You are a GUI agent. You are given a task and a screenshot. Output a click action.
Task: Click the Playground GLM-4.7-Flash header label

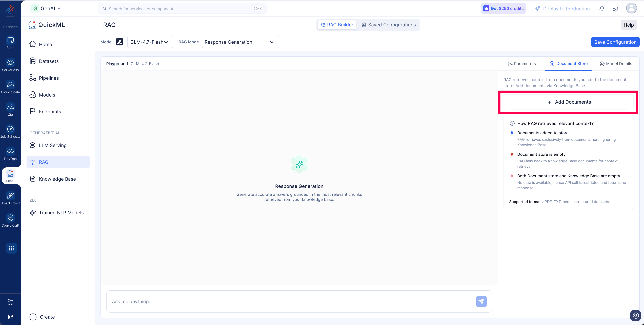pos(132,64)
